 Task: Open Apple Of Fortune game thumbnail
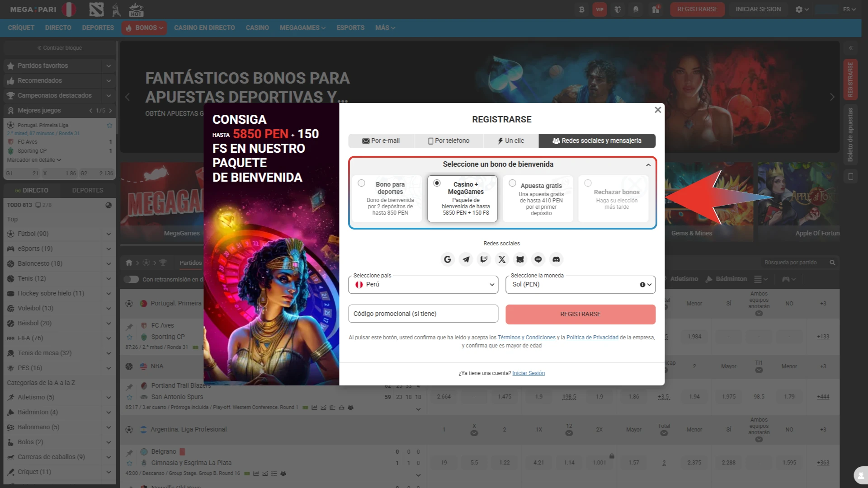click(x=799, y=202)
